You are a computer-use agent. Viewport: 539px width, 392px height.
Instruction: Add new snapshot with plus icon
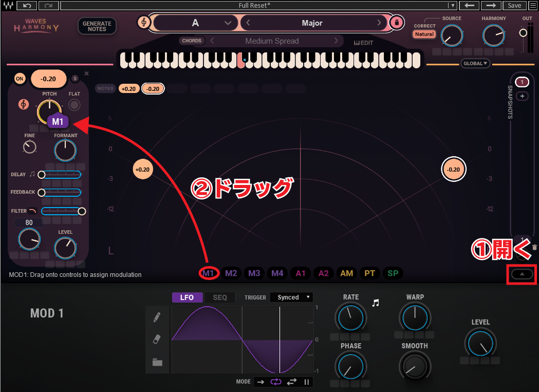[x=522, y=96]
